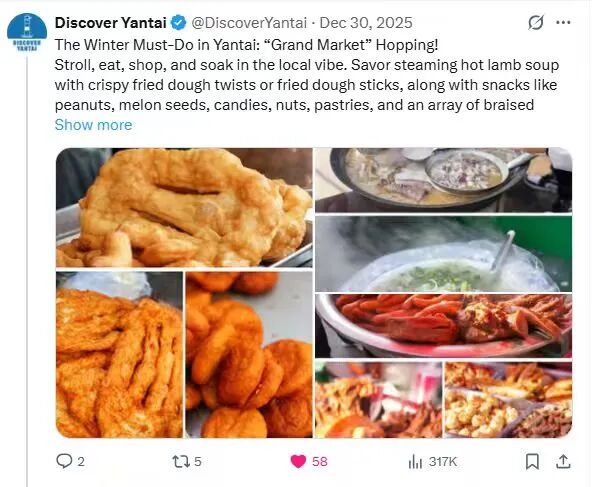Open the lamb soup pot photo
The image size is (606, 487).
(443, 178)
